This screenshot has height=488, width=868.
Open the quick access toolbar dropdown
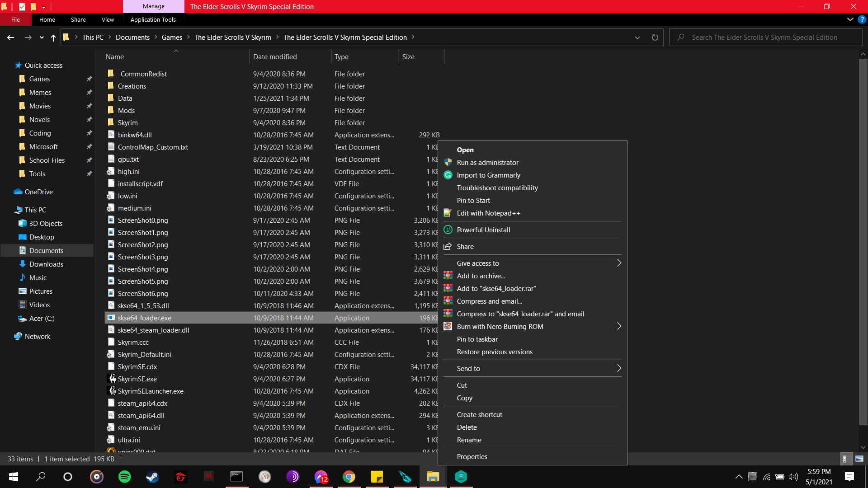(43, 7)
